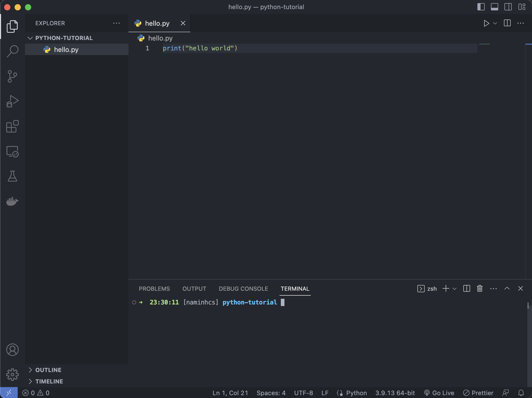
Task: Close the hello.py editor tab
Action: click(x=183, y=23)
